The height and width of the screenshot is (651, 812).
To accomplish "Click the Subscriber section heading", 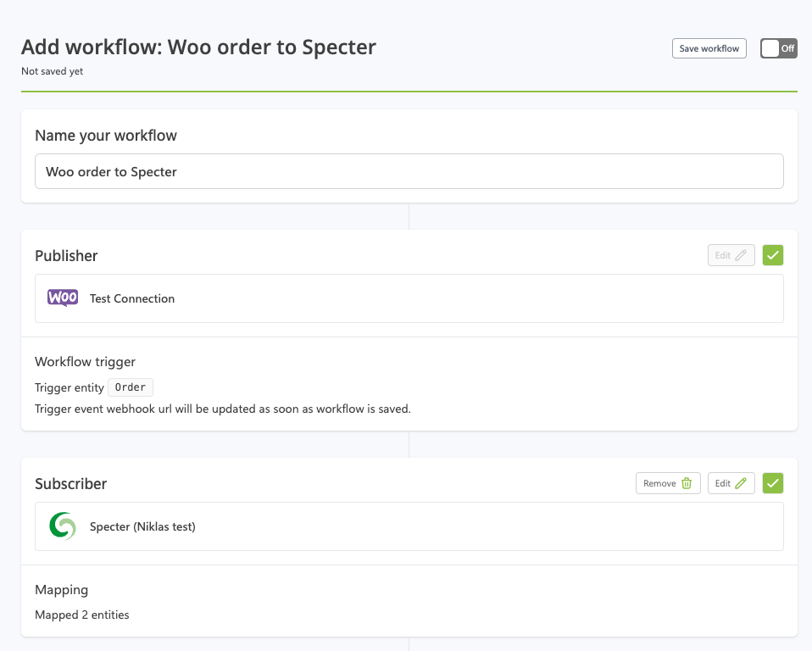I will pyautogui.click(x=70, y=484).
